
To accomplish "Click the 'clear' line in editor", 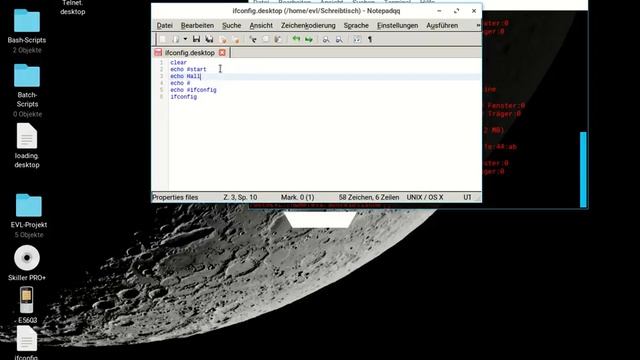I will coord(178,62).
